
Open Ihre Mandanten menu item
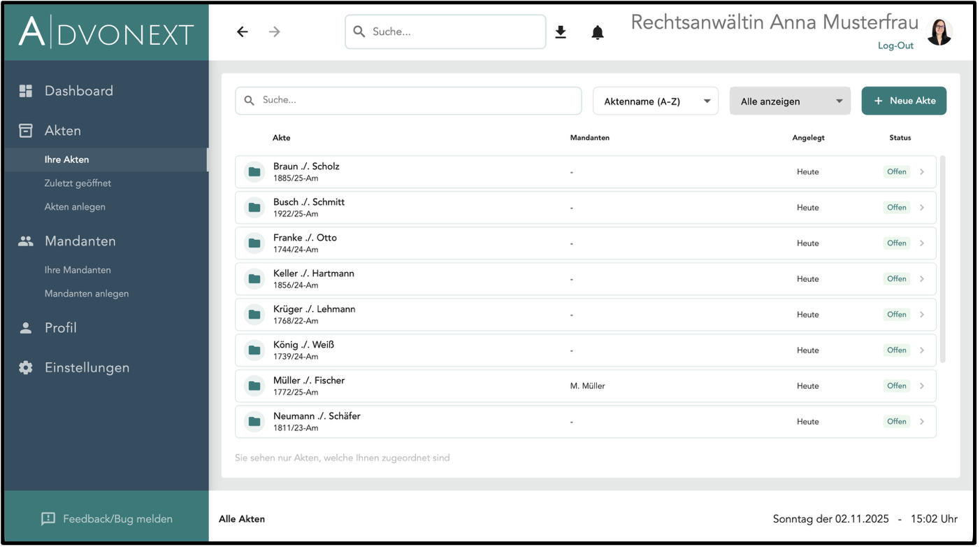[78, 270]
